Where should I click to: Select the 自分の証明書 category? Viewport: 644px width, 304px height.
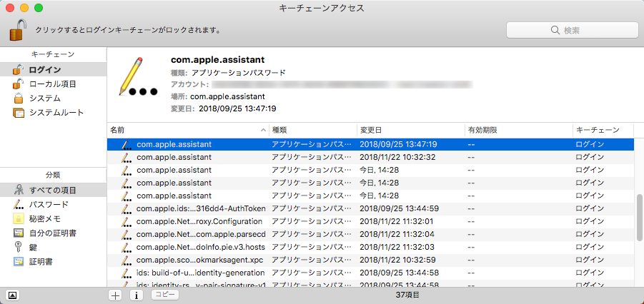point(52,233)
